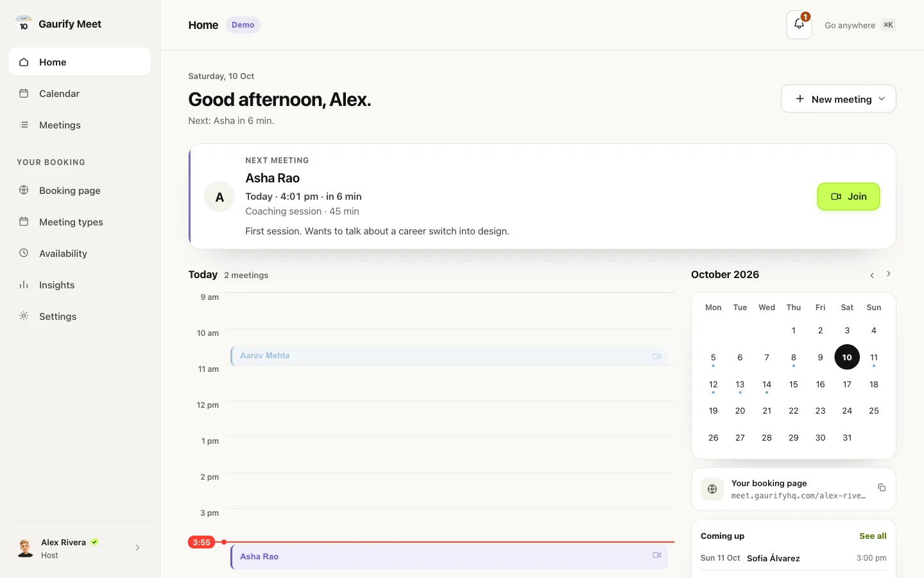Select October 11 in the mini calendar

pyautogui.click(x=874, y=358)
